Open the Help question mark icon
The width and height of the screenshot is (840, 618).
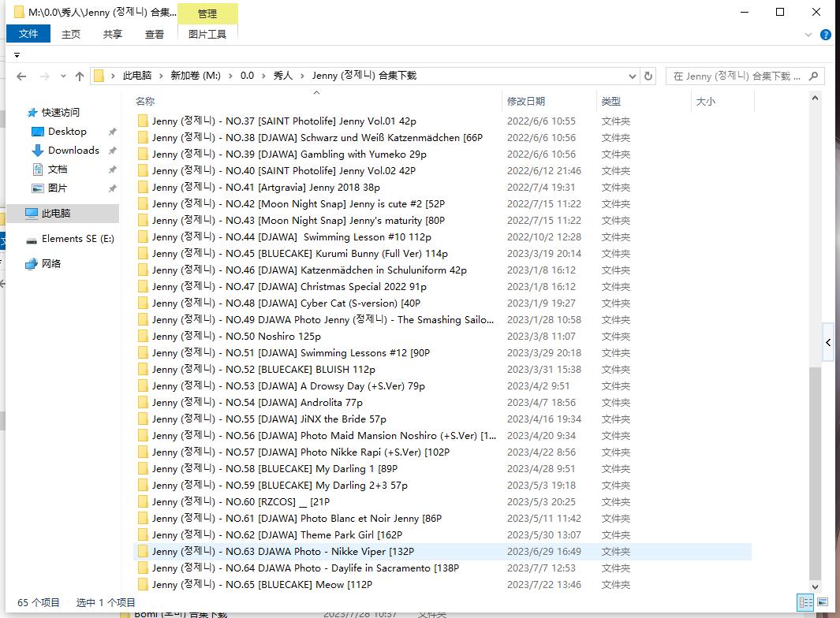tap(826, 35)
